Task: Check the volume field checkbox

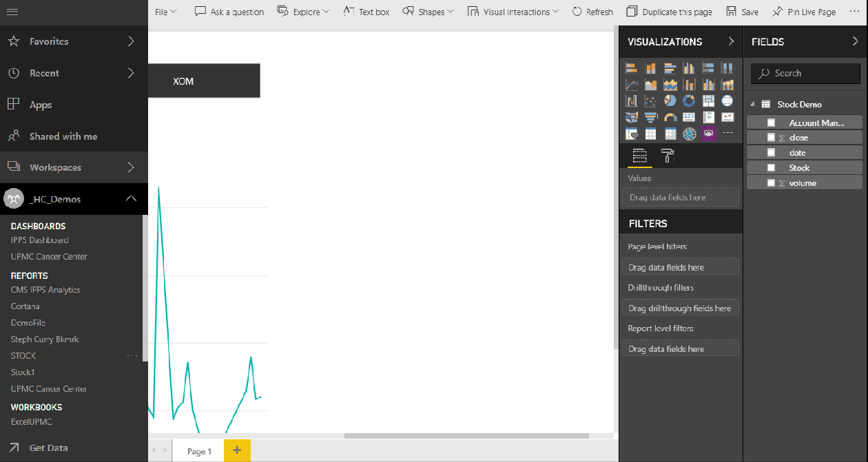Action: pyautogui.click(x=772, y=183)
